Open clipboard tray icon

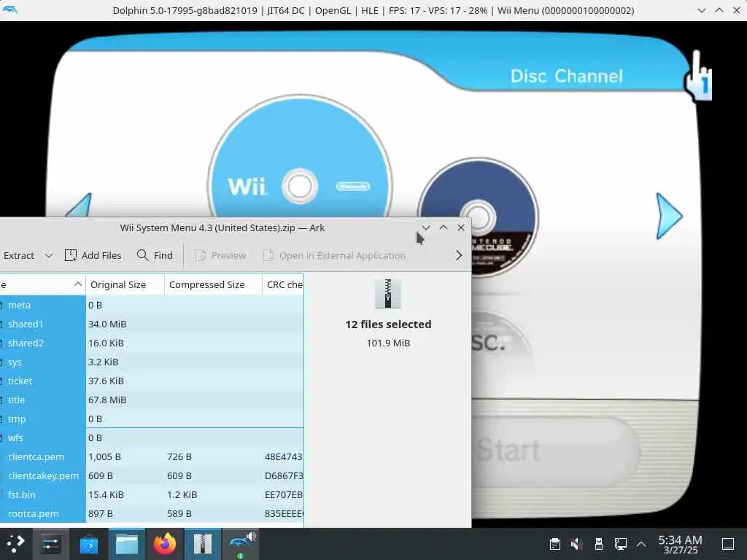554,544
